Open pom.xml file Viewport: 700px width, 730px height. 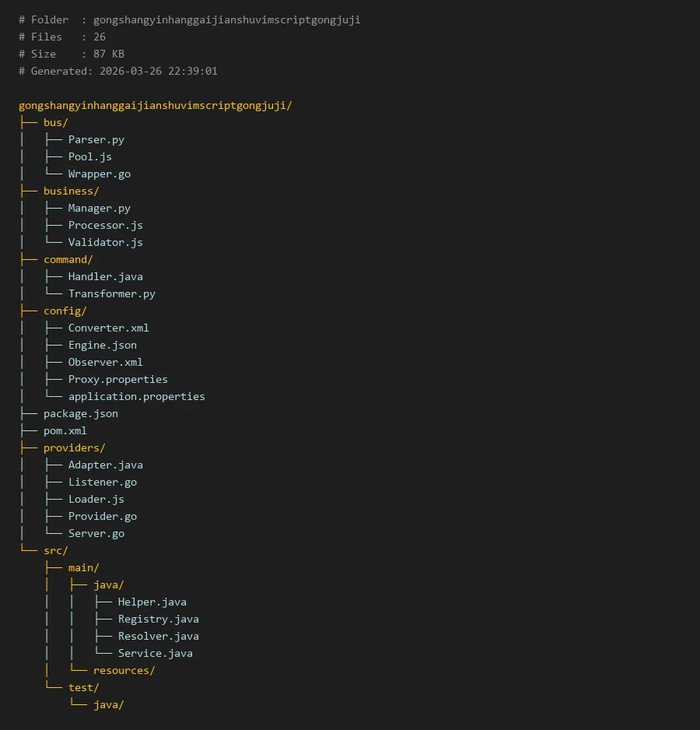click(x=65, y=430)
